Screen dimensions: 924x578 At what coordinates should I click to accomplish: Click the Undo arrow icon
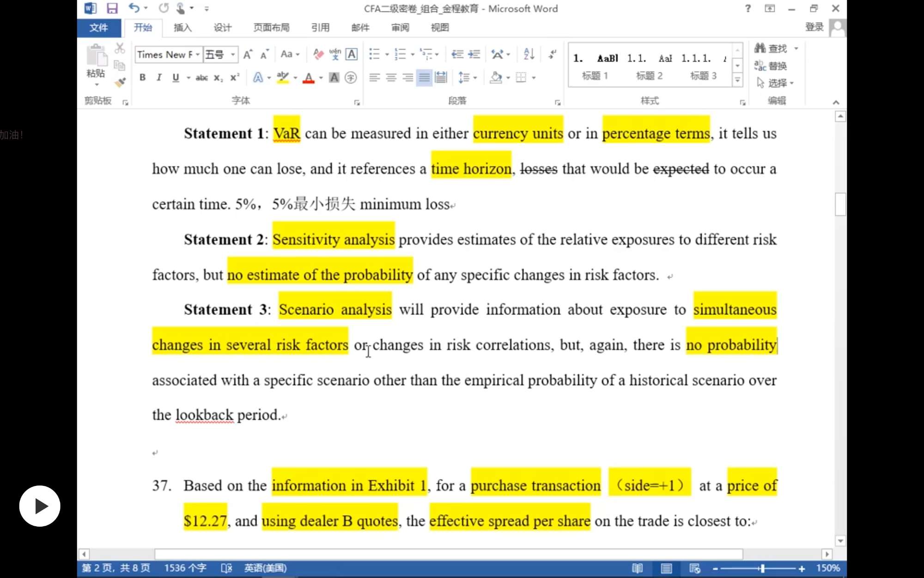pos(134,8)
